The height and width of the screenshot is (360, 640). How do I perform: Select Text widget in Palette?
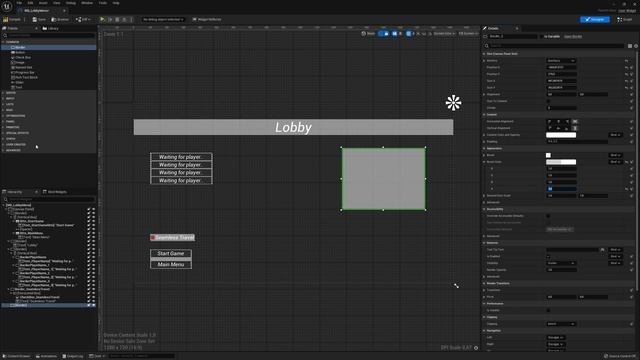[x=18, y=87]
